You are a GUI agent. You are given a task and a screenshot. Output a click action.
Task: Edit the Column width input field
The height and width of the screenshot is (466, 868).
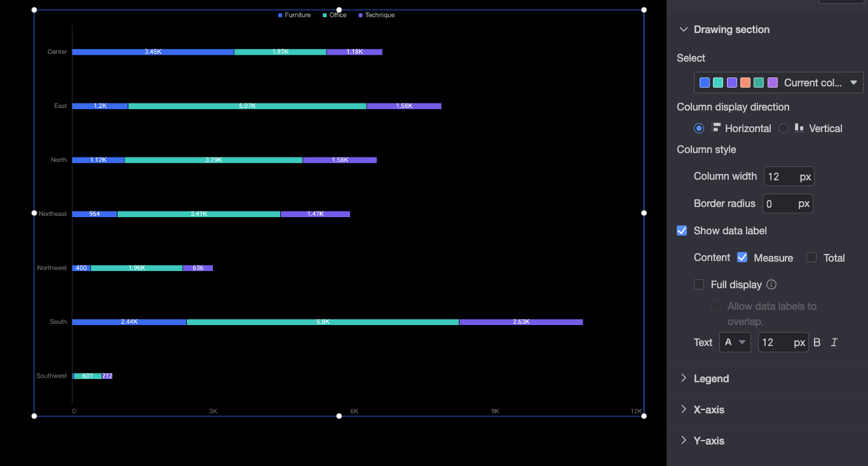(789, 176)
